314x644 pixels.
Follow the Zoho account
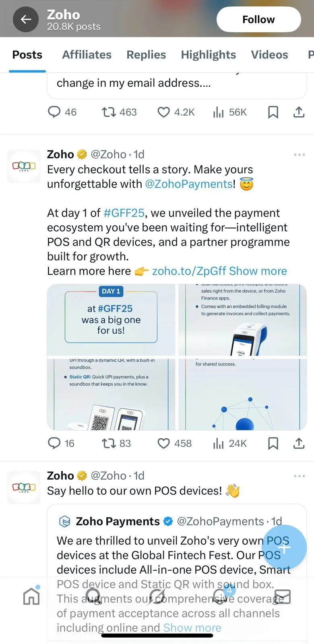[258, 19]
